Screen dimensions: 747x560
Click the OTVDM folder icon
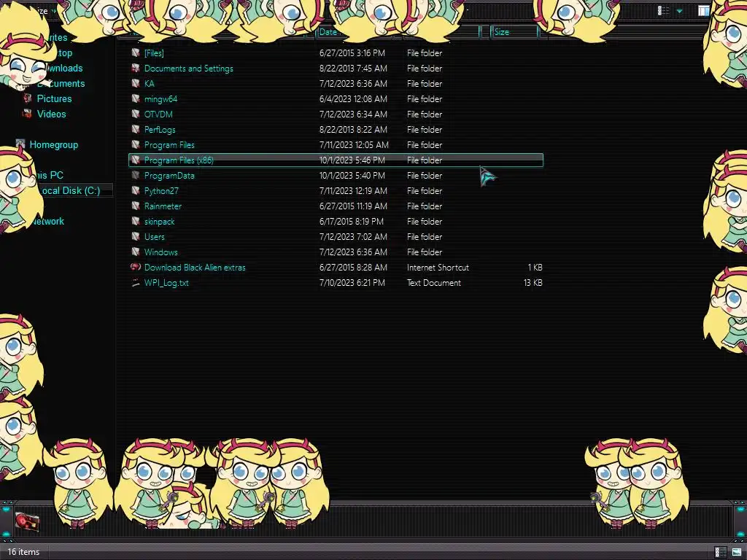[x=136, y=114]
